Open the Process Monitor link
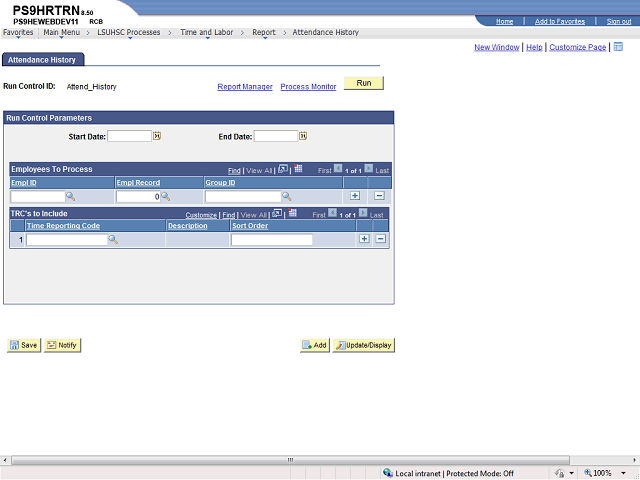The height and width of the screenshot is (480, 640). tap(308, 87)
